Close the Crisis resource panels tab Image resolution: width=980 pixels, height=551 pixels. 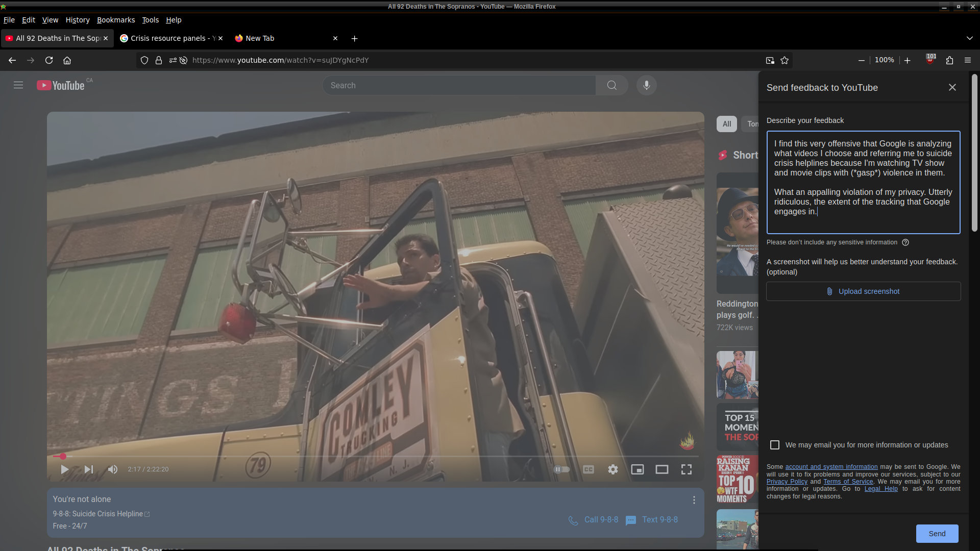click(x=220, y=38)
